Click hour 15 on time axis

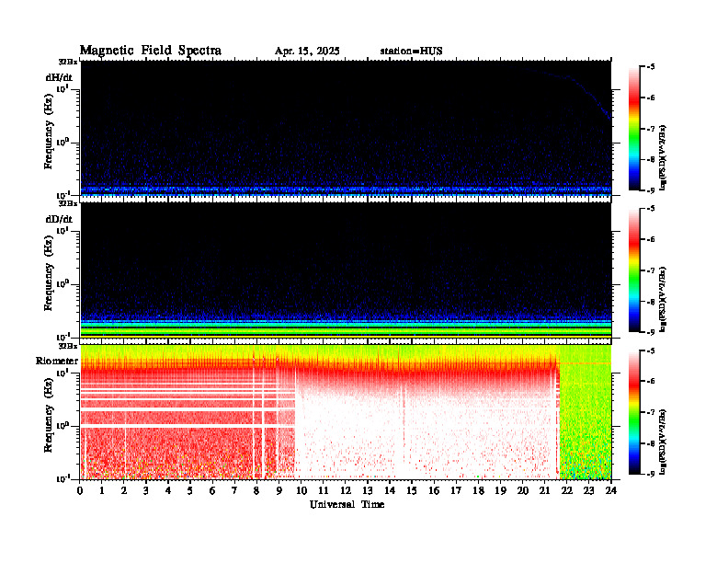coord(412,490)
